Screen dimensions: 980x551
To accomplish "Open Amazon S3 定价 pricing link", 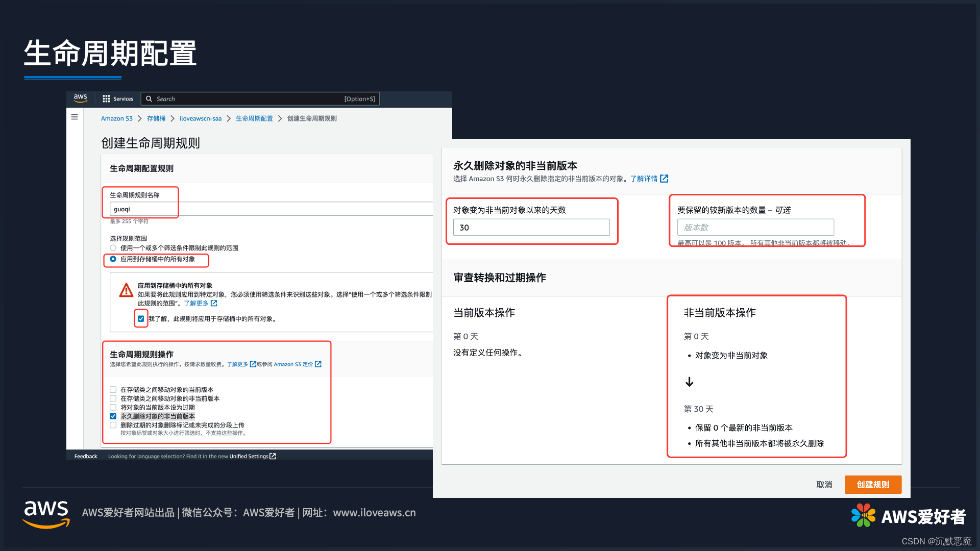I will pos(293,364).
